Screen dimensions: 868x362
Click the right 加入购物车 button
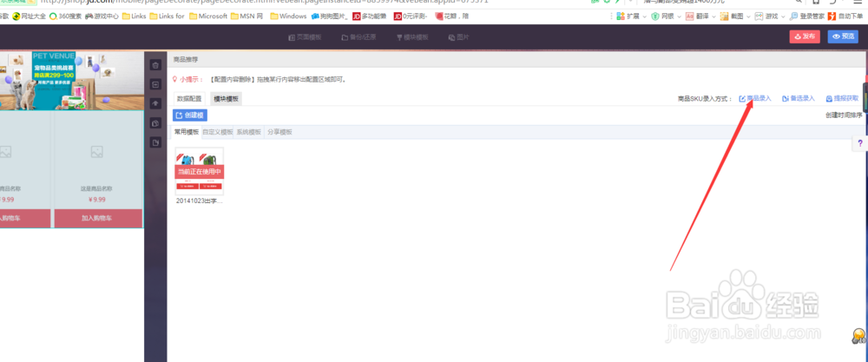(x=97, y=218)
